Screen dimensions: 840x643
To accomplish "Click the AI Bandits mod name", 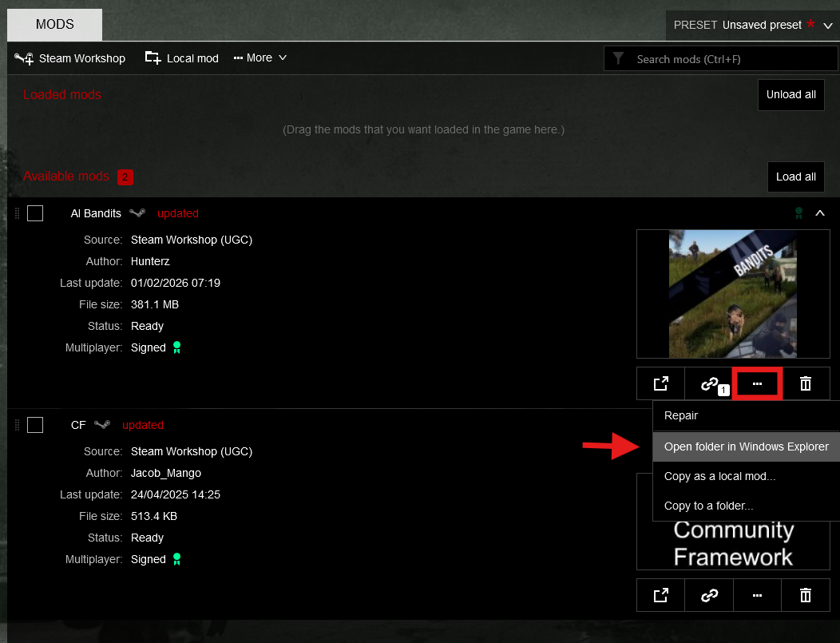I will pyautogui.click(x=96, y=213).
